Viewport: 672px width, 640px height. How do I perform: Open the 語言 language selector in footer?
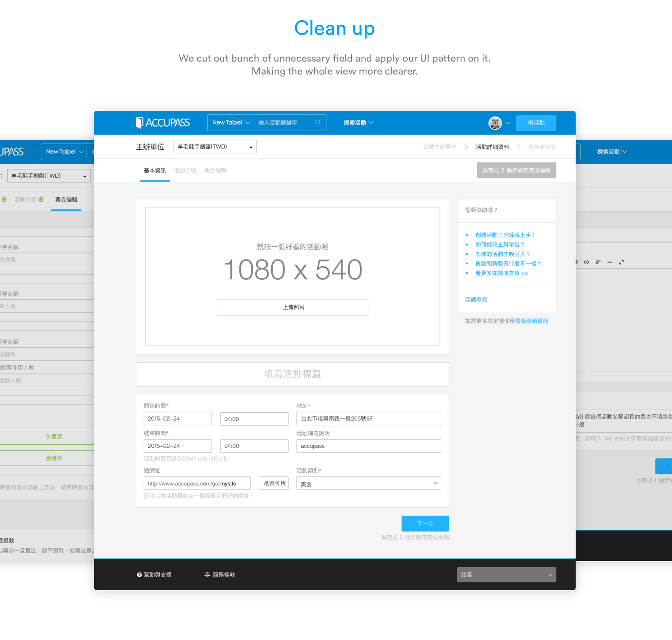(506, 575)
